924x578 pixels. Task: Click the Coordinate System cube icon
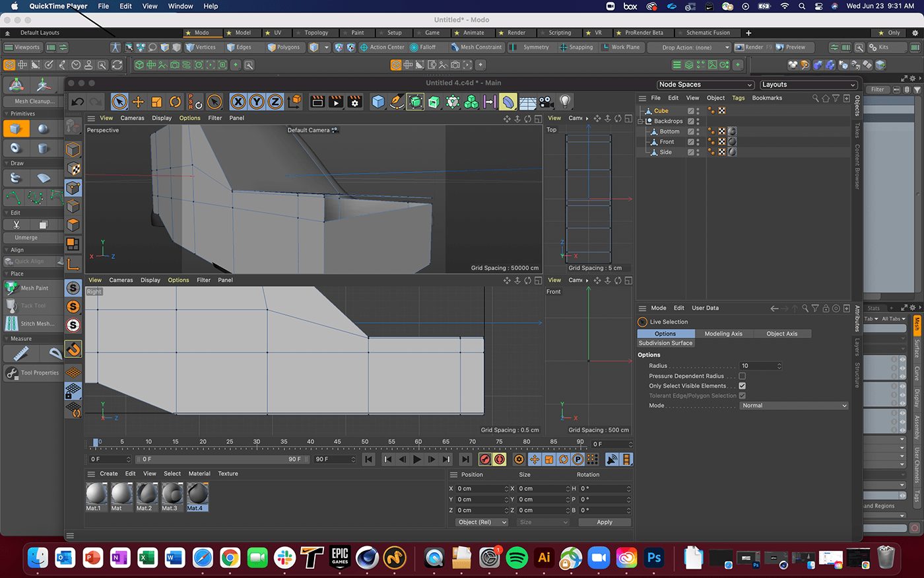[294, 102]
